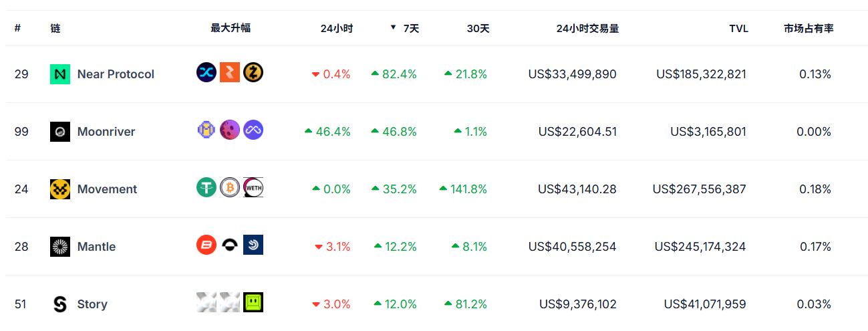Click the red B token icon in Mantle row
This screenshot has width=868, height=331.
pos(206,245)
